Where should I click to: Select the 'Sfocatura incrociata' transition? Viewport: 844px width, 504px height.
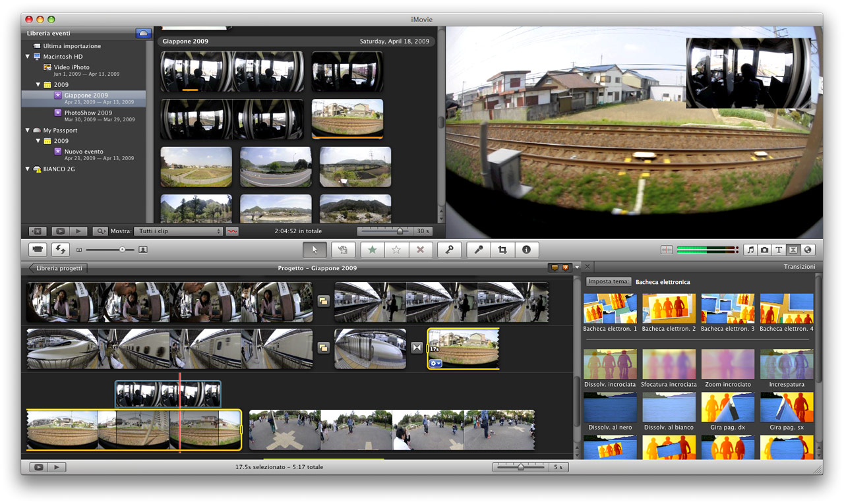tap(669, 368)
